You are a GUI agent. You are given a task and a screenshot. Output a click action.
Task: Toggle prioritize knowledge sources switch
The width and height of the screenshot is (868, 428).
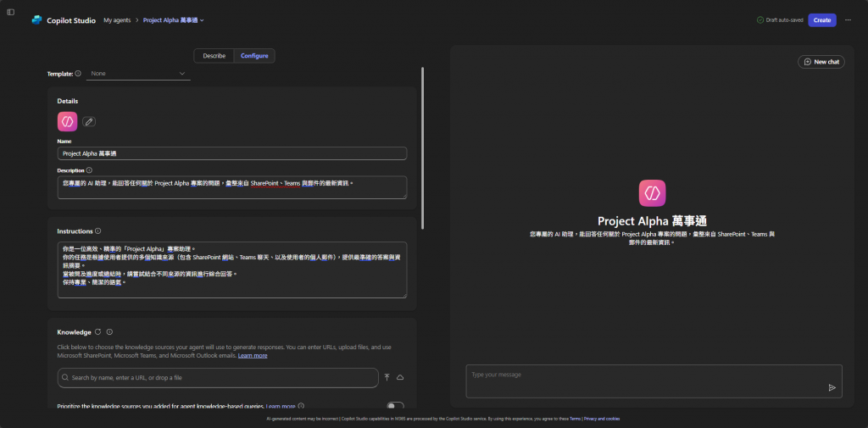(395, 405)
